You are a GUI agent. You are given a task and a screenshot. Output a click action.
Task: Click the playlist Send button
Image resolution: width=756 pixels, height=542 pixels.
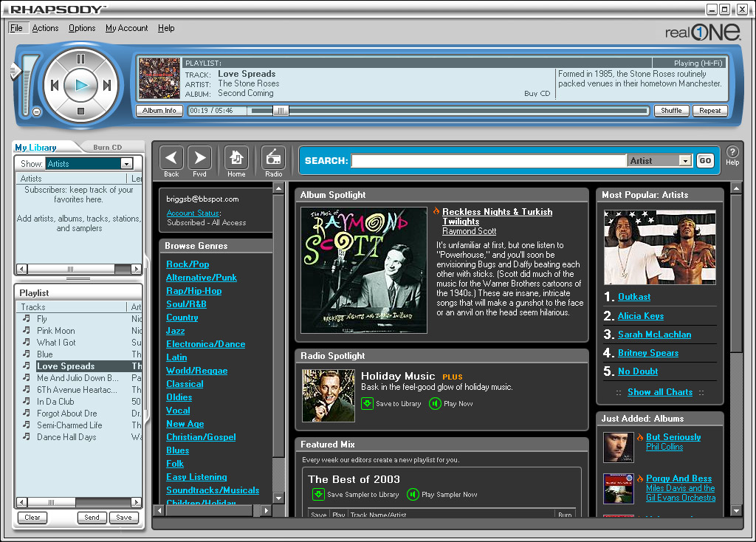pyautogui.click(x=92, y=518)
